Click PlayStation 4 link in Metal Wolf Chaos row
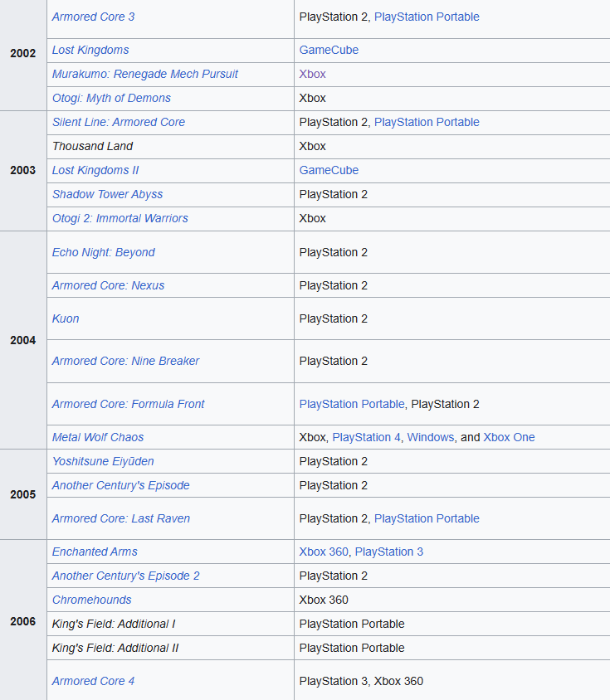 (367, 438)
